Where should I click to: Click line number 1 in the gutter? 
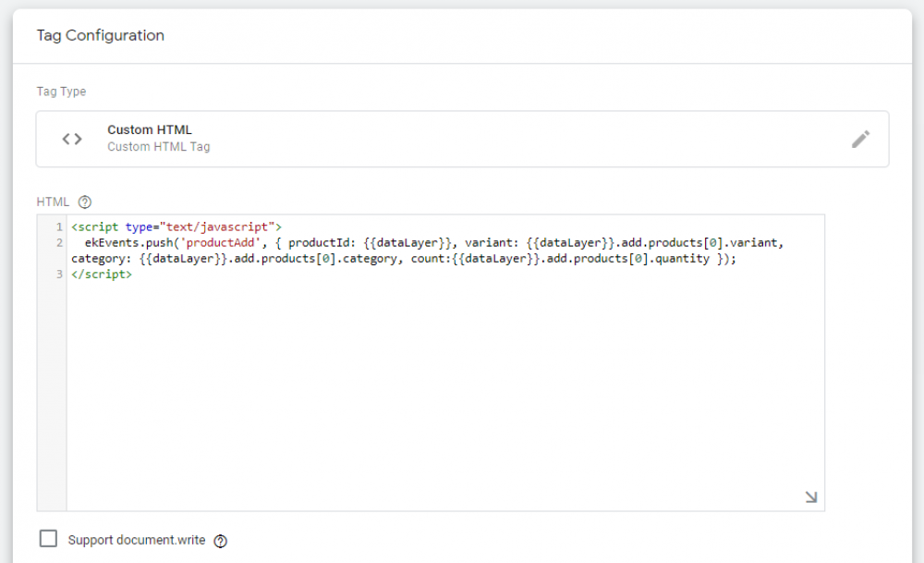[59, 227]
